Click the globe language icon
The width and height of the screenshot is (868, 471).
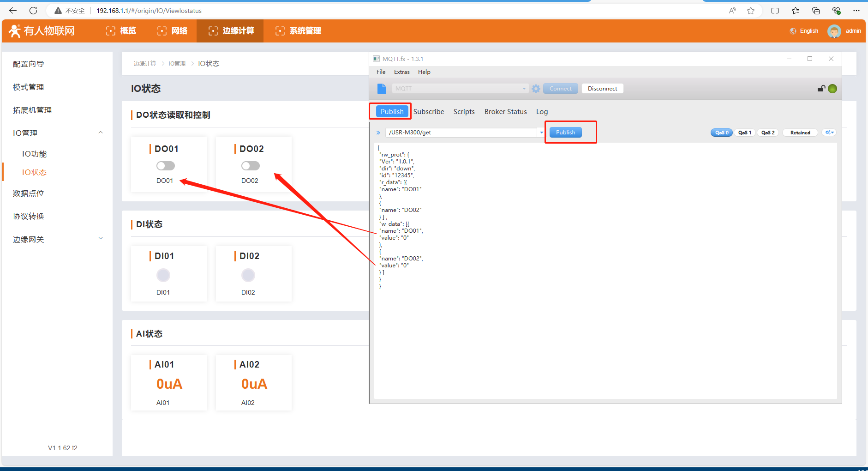pyautogui.click(x=793, y=31)
